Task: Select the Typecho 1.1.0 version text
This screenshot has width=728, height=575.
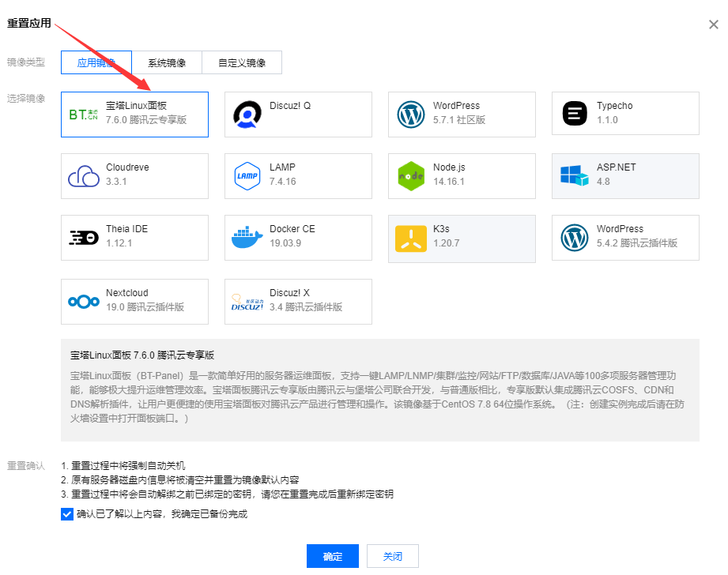Action: tap(607, 120)
